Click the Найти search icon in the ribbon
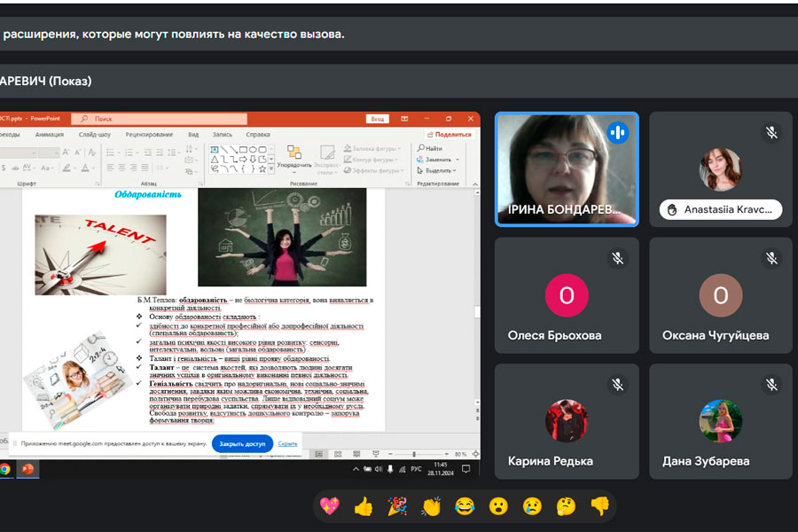Image resolution: width=798 pixels, height=532 pixels. click(421, 148)
